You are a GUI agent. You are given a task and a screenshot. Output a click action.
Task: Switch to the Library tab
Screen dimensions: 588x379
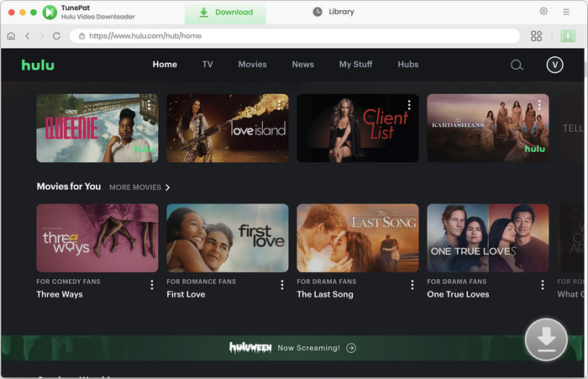click(333, 12)
